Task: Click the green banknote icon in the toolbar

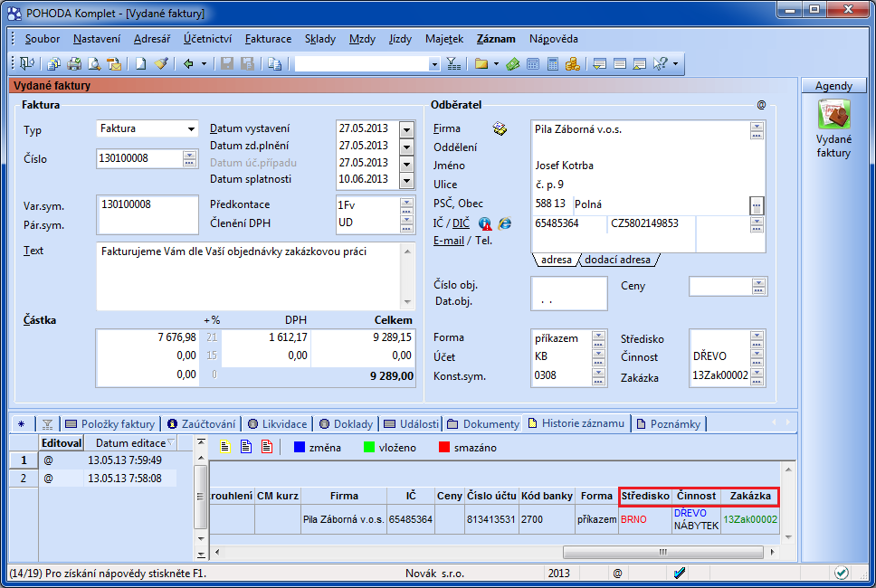Action: [513, 63]
